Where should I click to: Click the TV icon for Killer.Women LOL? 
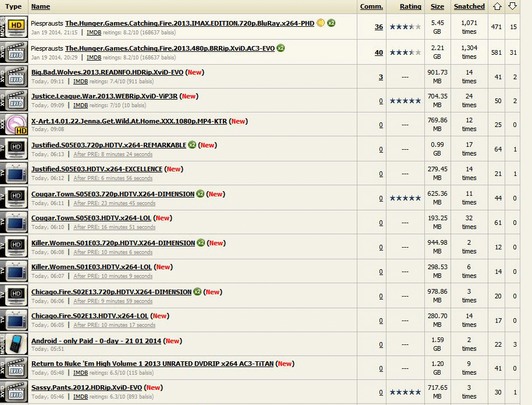14,272
